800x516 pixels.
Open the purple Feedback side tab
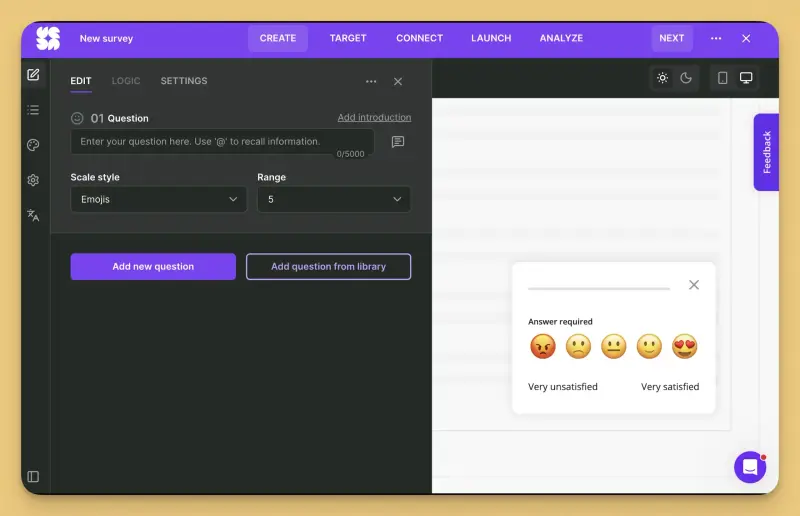pos(766,152)
